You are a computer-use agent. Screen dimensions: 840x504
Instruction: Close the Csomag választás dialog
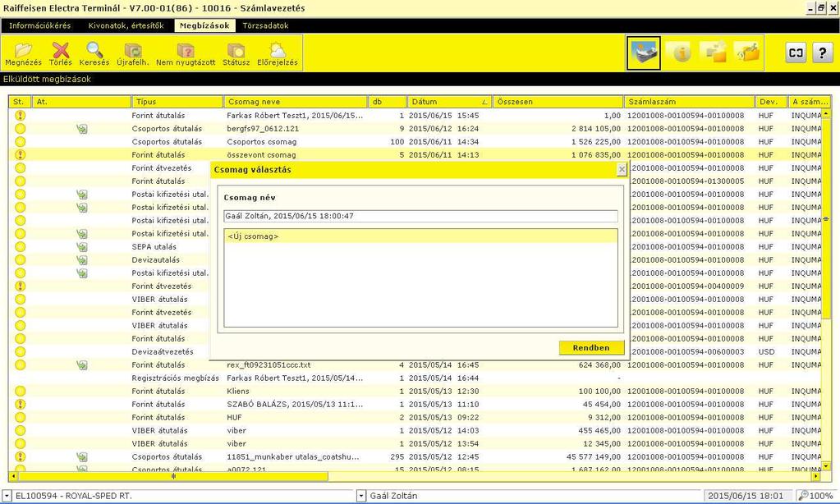[622, 169]
